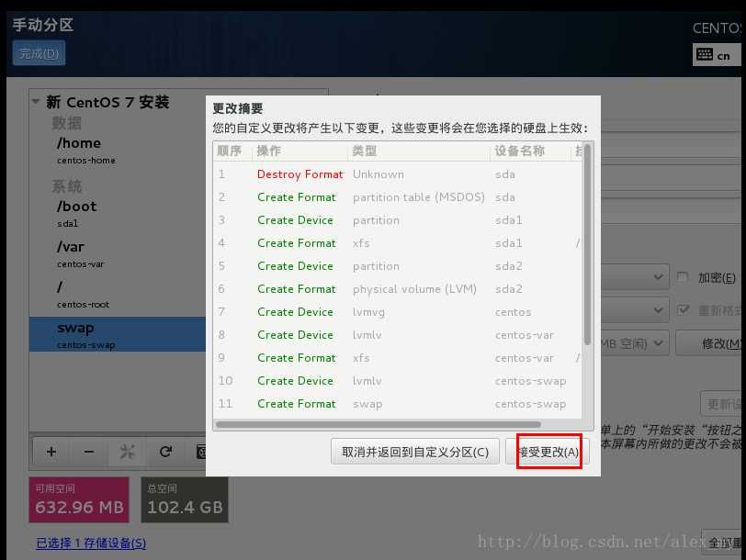
Task: Select the /var mount point
Action: [118, 254]
